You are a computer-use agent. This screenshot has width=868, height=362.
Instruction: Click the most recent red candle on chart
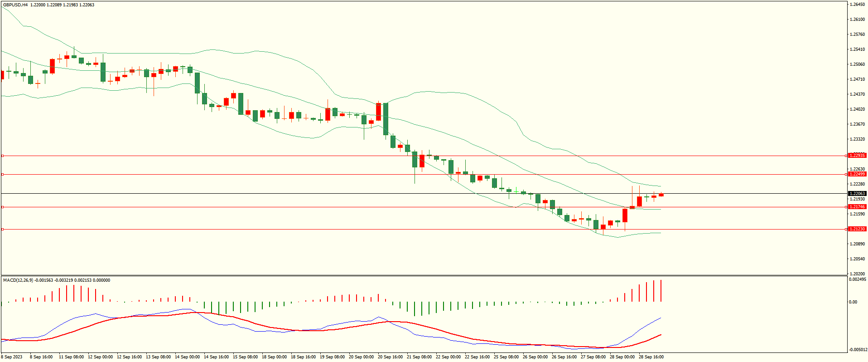click(x=661, y=195)
